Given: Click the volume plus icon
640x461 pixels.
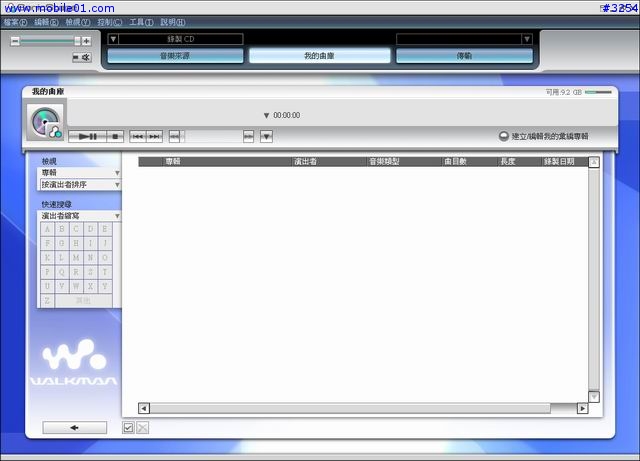Looking at the screenshot, I should click(x=87, y=41).
